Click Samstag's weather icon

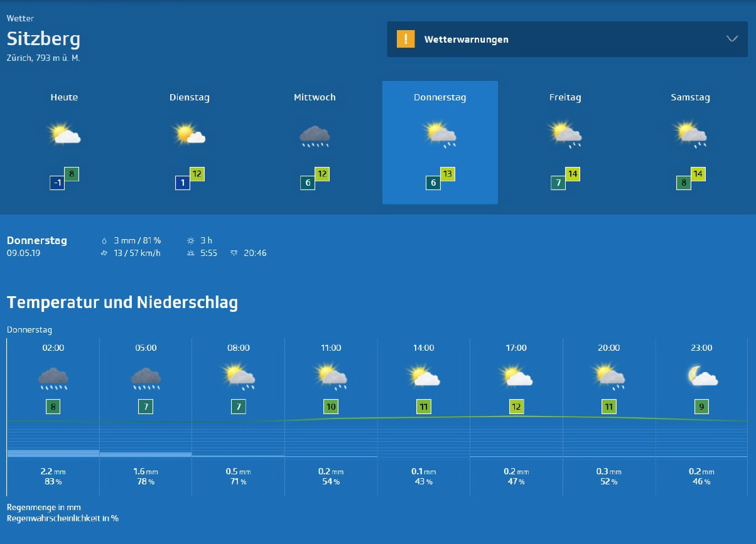(x=690, y=135)
